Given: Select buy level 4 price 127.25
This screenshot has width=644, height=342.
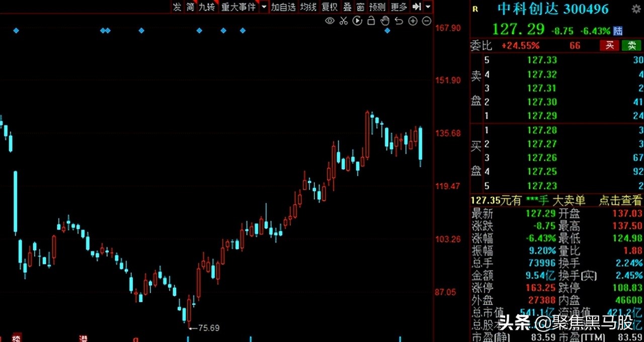Looking at the screenshot, I should tap(542, 172).
